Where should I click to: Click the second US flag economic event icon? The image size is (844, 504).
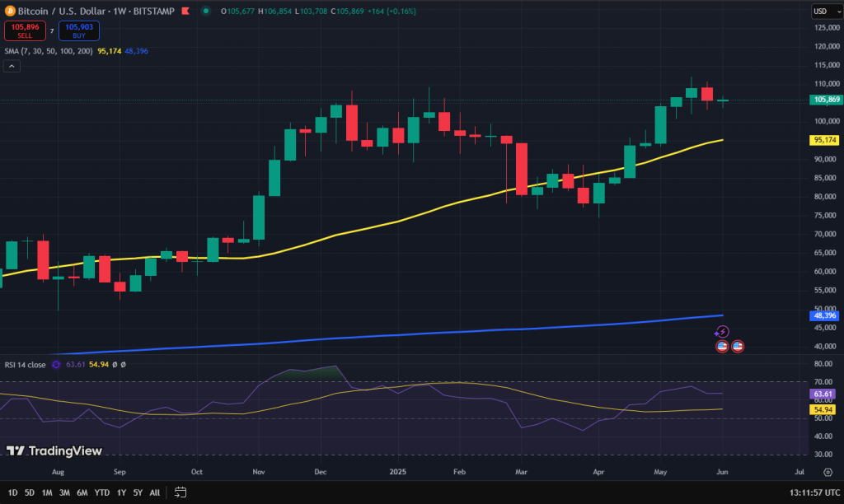[738, 347]
